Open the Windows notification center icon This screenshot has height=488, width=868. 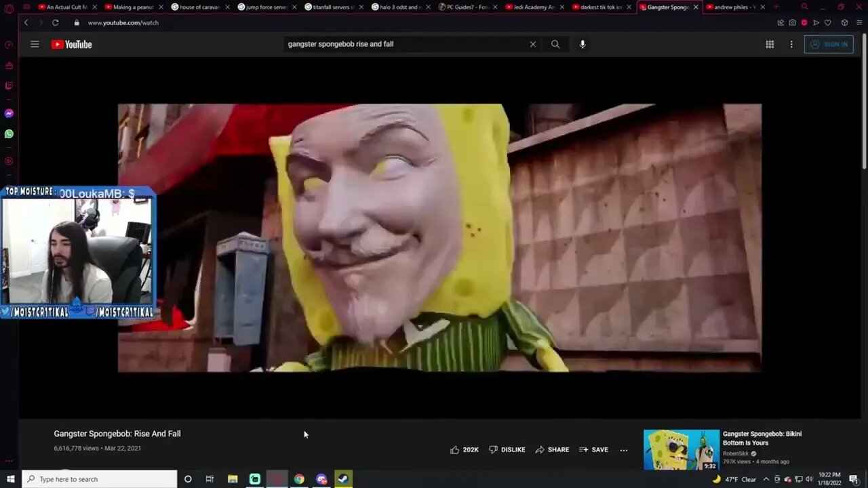click(x=854, y=479)
